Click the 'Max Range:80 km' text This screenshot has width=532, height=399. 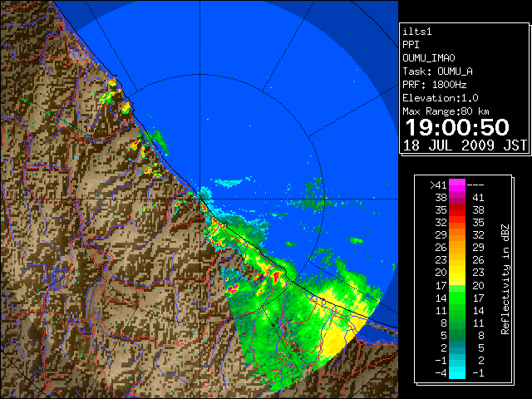(x=446, y=111)
